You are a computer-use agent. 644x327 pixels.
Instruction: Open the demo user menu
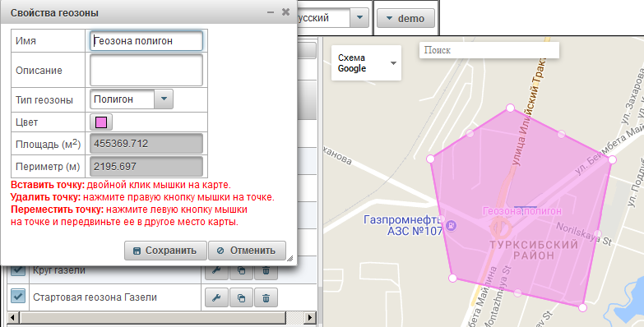coord(405,18)
